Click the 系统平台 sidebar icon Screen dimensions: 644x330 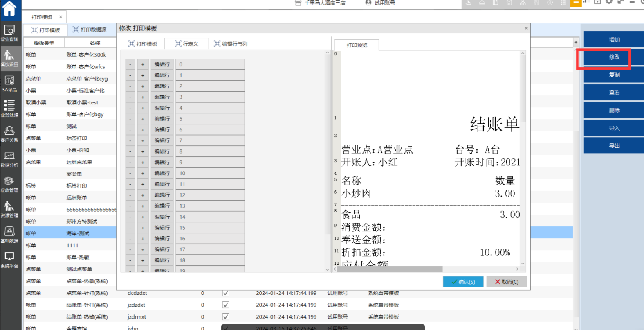[9, 260]
